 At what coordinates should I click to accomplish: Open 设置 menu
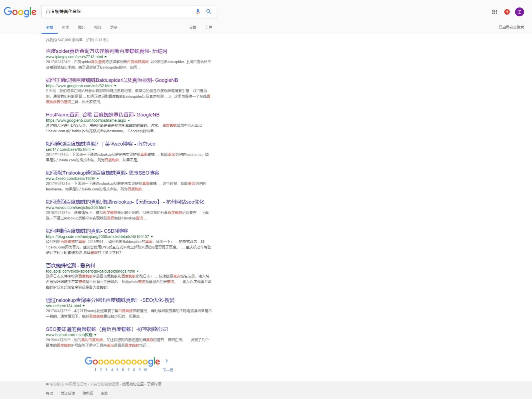coord(193,28)
